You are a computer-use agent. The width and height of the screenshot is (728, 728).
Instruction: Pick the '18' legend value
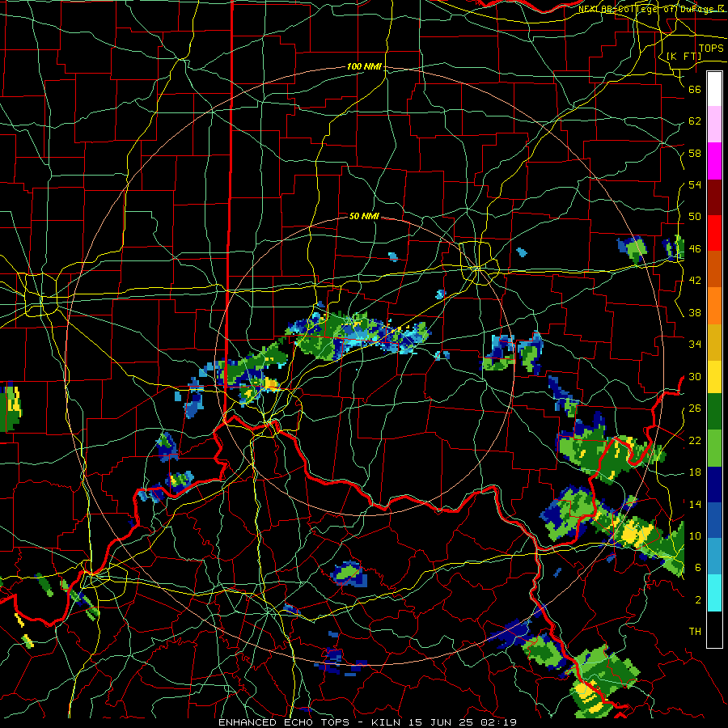pos(695,472)
